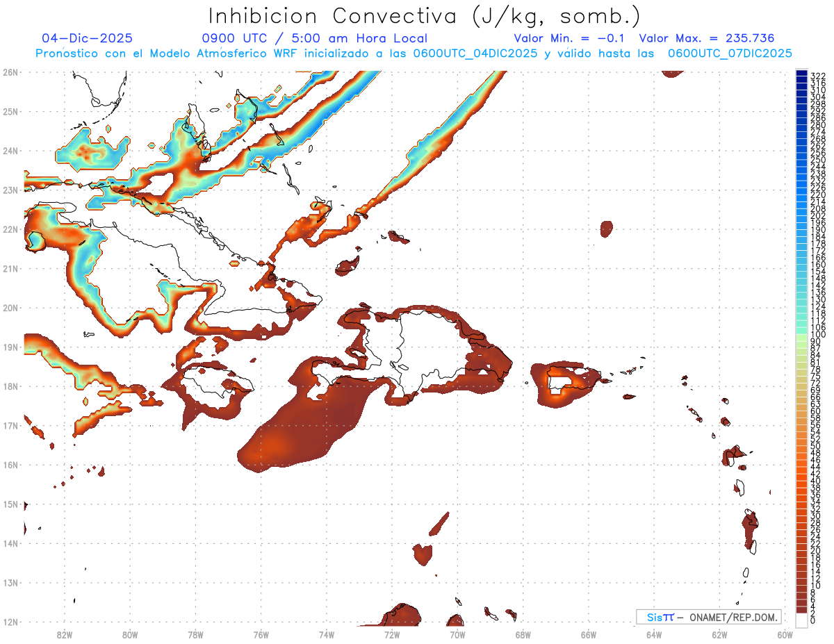Click the 76W longitude label
Screen dimensions: 834x644
pos(261,634)
